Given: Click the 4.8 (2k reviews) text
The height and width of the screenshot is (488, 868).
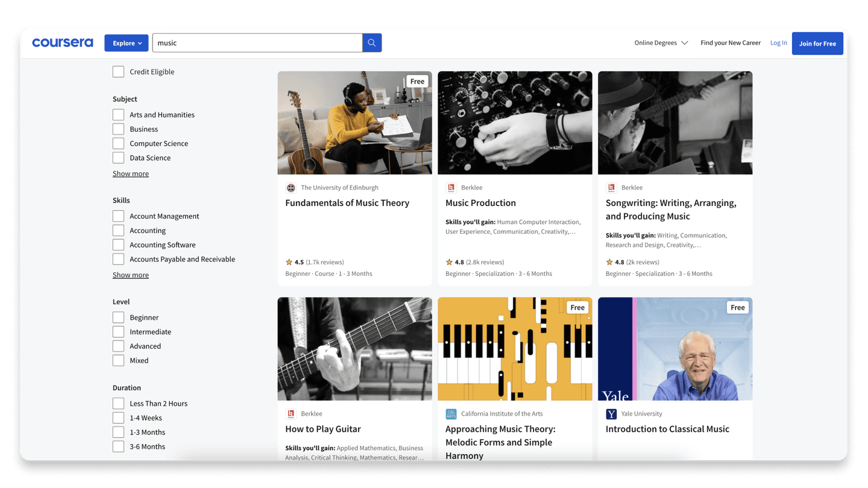Looking at the screenshot, I should point(637,262).
